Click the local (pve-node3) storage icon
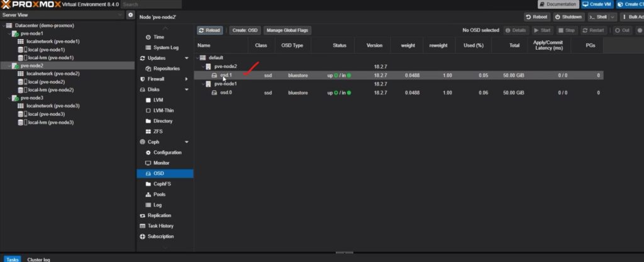 (21, 115)
